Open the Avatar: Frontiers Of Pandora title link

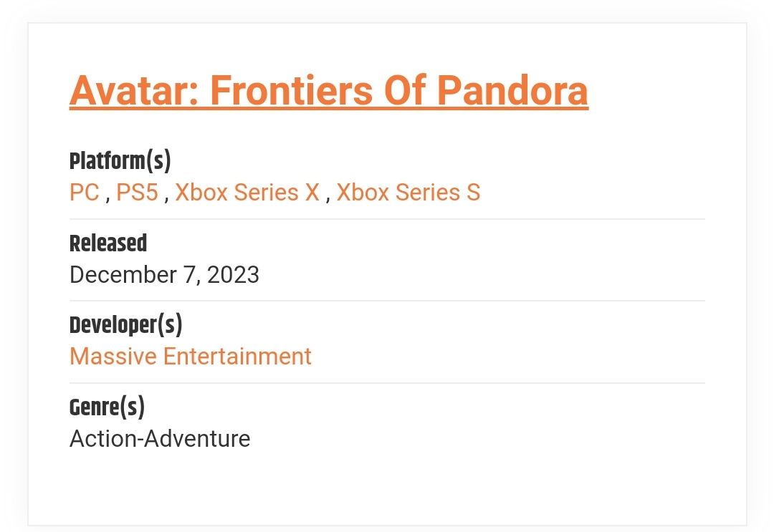coord(328,90)
